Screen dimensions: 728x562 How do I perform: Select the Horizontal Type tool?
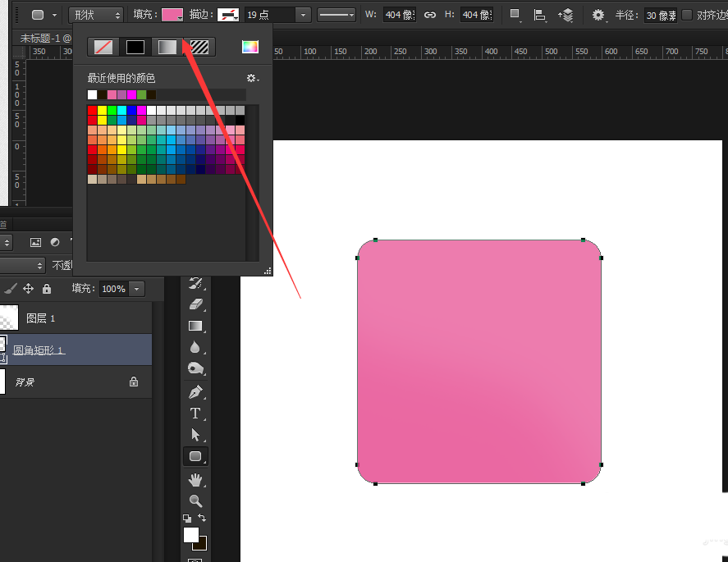[195, 414]
